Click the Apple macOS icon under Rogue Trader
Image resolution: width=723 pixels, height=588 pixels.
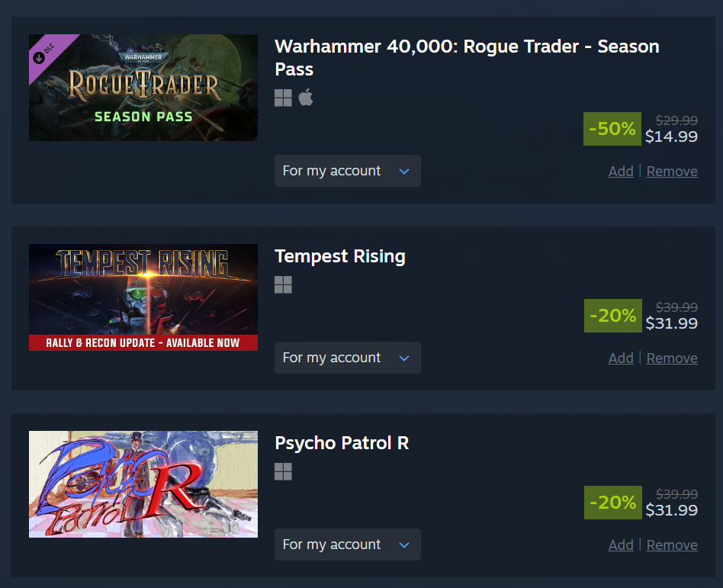point(306,98)
